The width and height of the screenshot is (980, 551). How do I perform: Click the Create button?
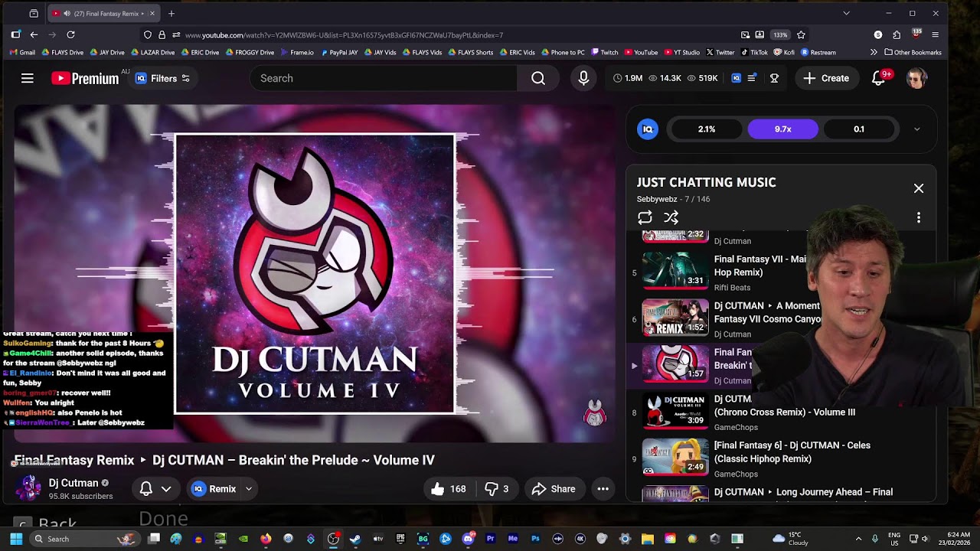tap(826, 78)
